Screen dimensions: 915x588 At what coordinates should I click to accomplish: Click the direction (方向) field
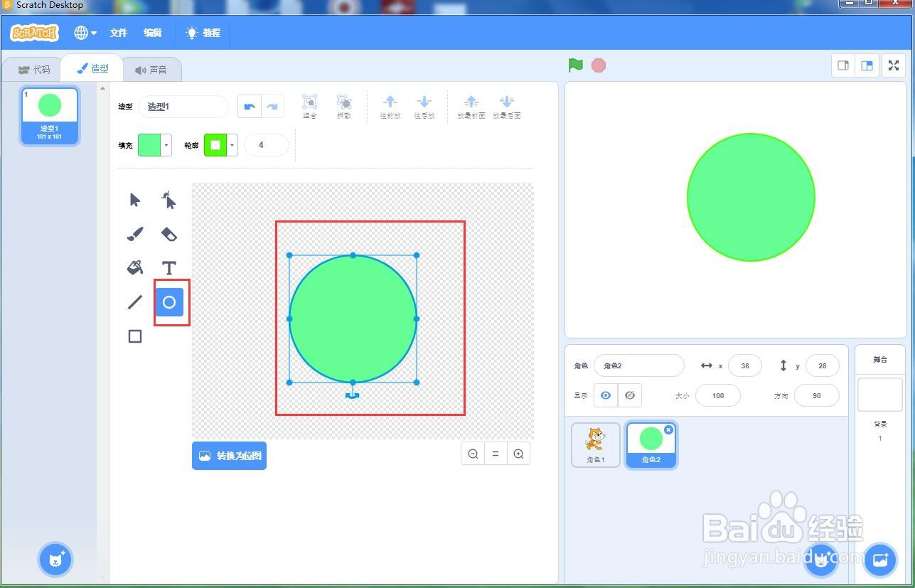[x=817, y=395]
